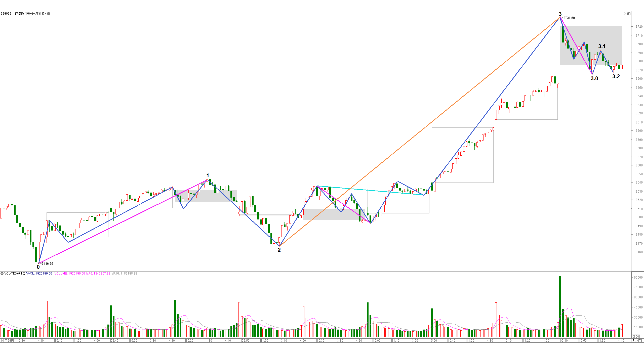
Task: Select the wave label 1 at peak
Action: click(208, 175)
